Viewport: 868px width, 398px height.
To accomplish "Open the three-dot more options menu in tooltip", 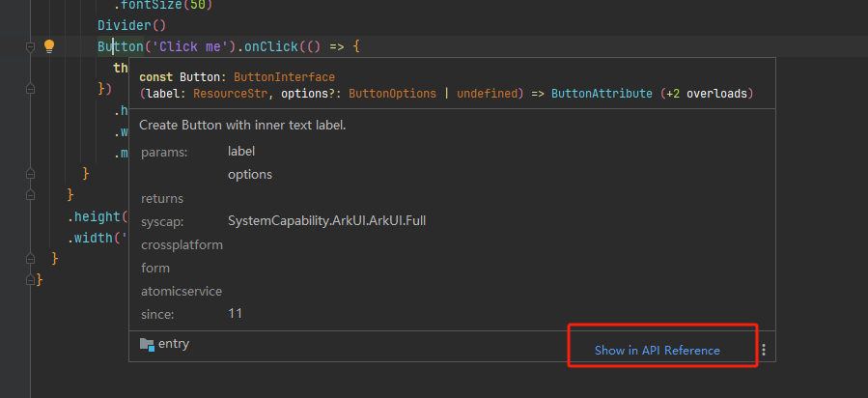I will (x=764, y=350).
